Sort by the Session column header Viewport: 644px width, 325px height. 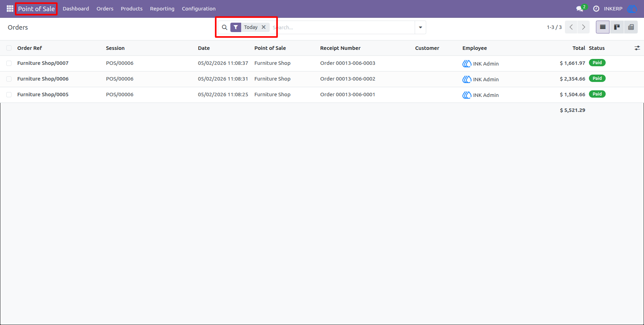(115, 48)
